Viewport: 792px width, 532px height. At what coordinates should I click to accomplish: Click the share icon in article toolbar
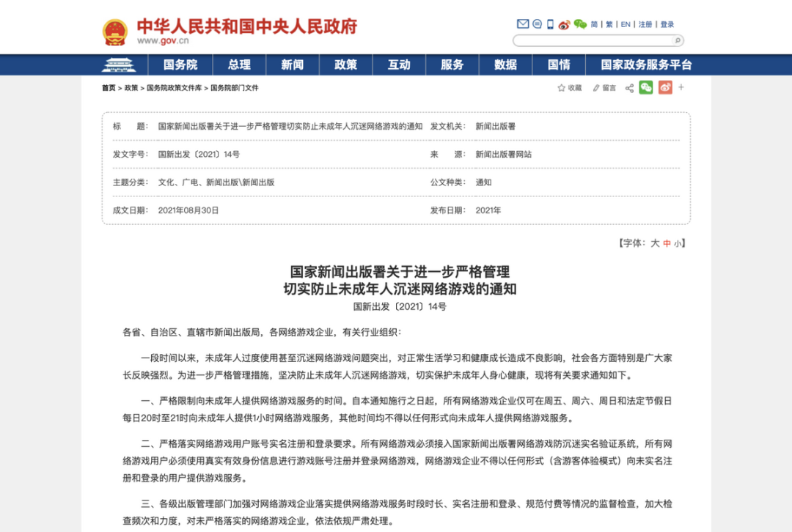(629, 88)
